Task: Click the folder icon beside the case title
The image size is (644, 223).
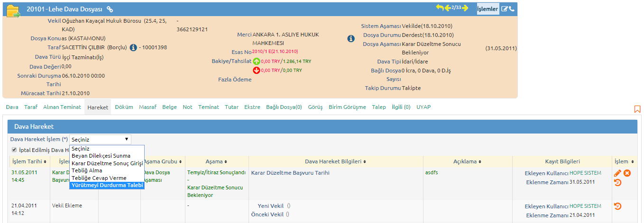Action: pos(13,11)
